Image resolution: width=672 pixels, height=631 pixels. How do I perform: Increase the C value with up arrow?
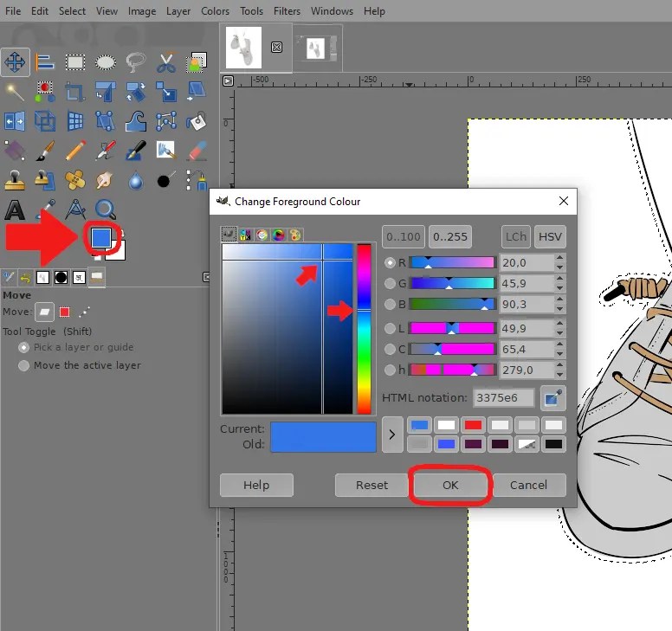(559, 344)
